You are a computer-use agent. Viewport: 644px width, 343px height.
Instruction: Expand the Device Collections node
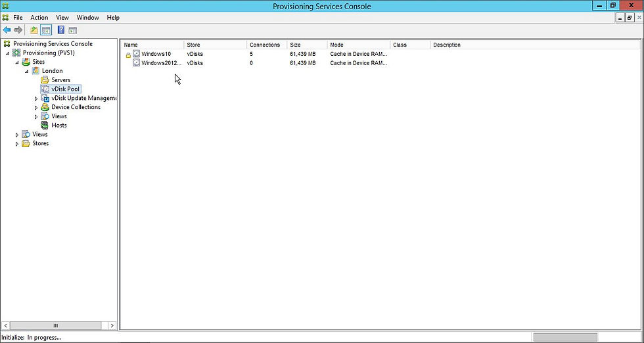[36, 107]
